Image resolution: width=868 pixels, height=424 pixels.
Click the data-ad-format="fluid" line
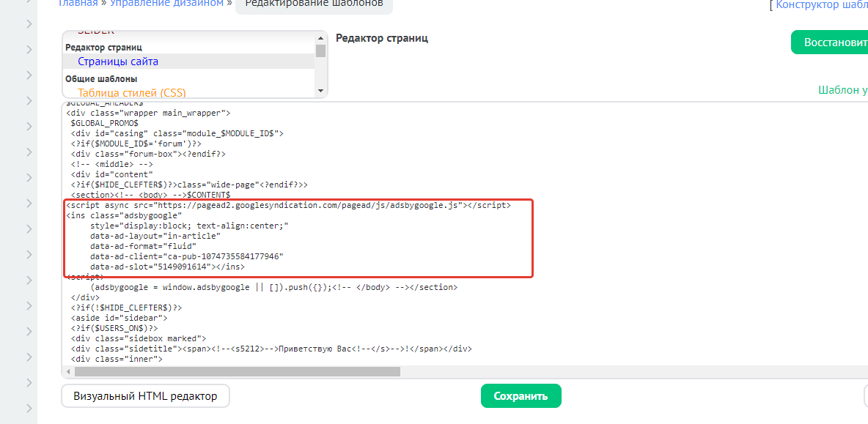point(144,246)
